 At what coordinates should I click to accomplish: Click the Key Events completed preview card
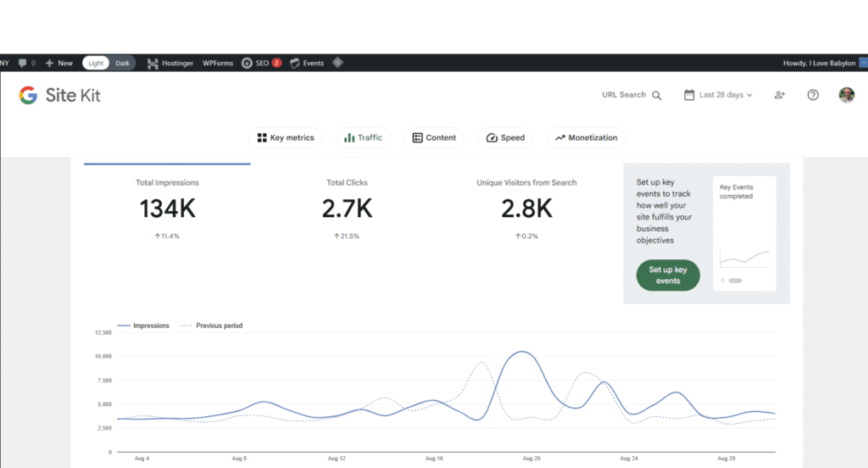pyautogui.click(x=745, y=233)
